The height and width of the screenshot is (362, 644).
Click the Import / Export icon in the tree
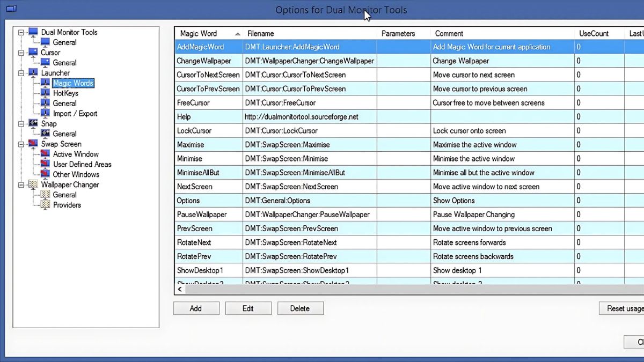[x=45, y=114]
